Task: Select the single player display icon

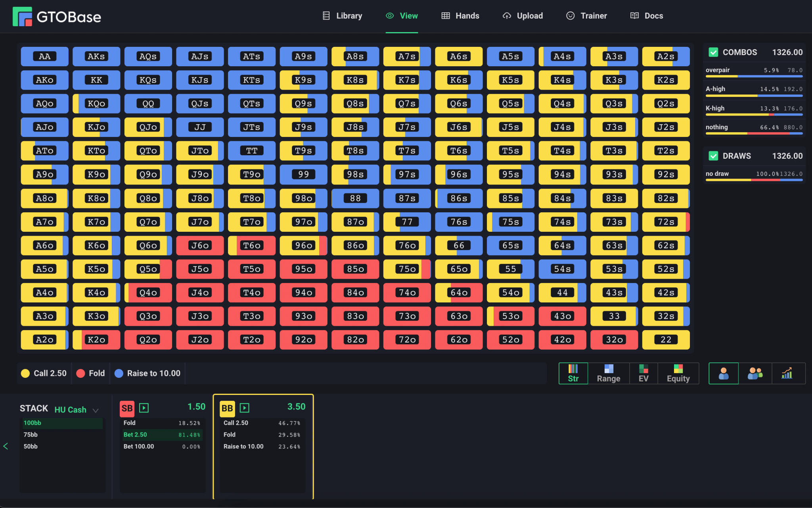Action: tap(723, 373)
